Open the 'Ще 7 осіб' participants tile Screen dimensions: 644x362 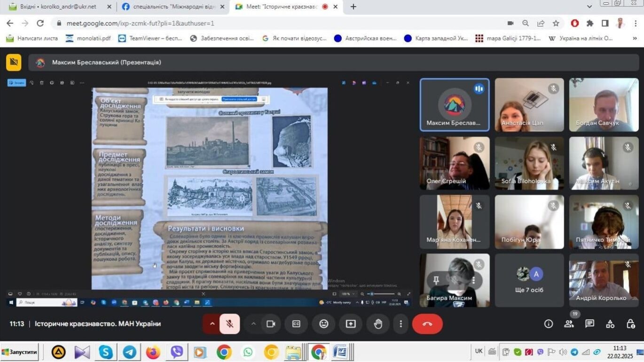(x=529, y=281)
